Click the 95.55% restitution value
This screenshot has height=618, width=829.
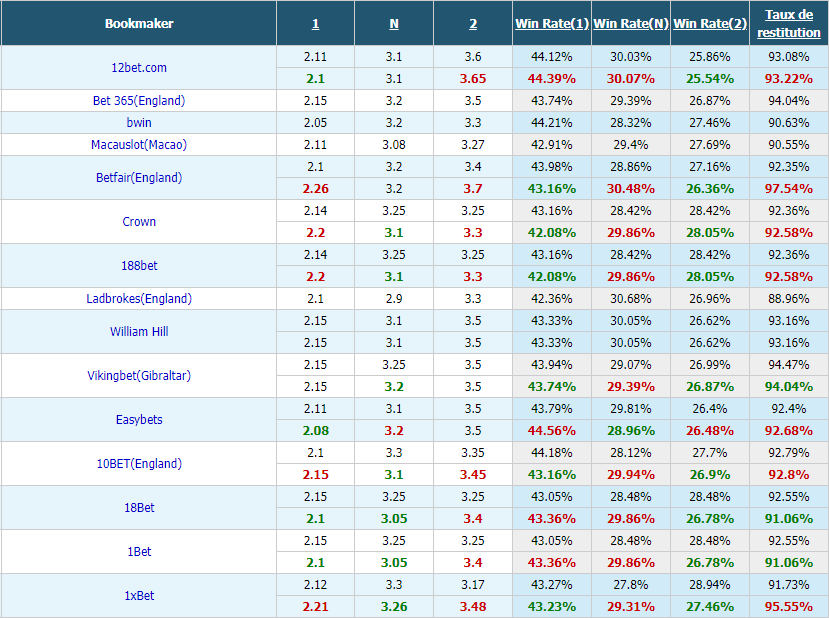click(x=789, y=607)
